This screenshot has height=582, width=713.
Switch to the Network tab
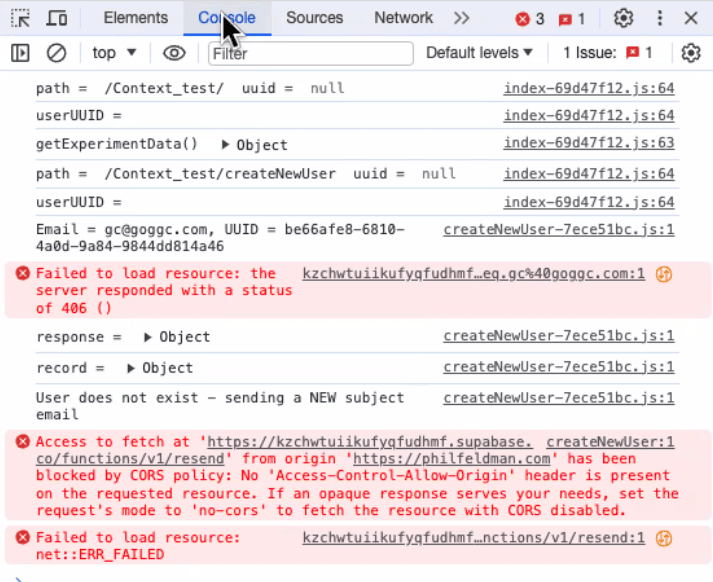(403, 18)
